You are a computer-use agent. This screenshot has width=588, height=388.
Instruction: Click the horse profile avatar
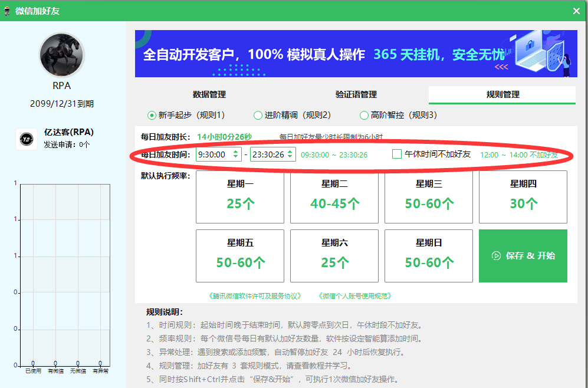(x=61, y=55)
